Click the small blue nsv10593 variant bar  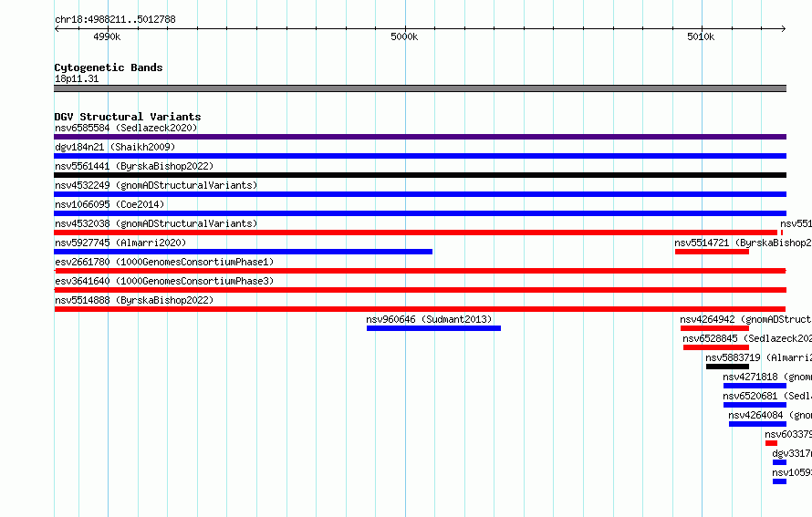point(779,481)
